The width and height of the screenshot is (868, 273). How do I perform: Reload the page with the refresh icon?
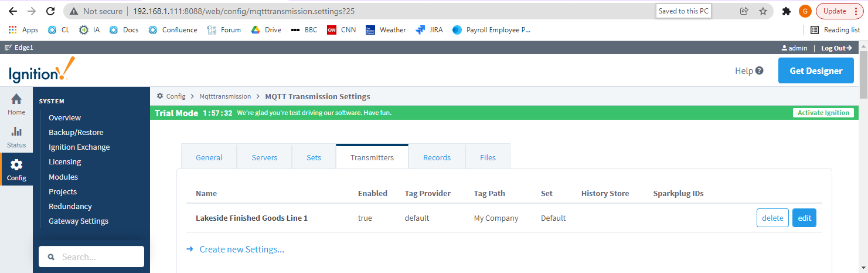click(50, 11)
